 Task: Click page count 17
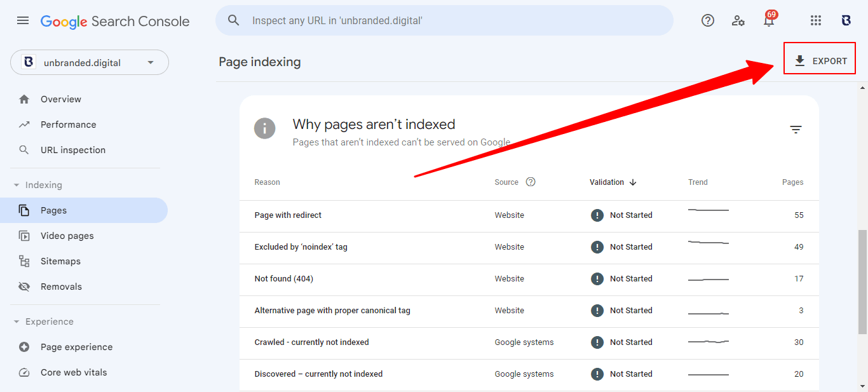[799, 279]
